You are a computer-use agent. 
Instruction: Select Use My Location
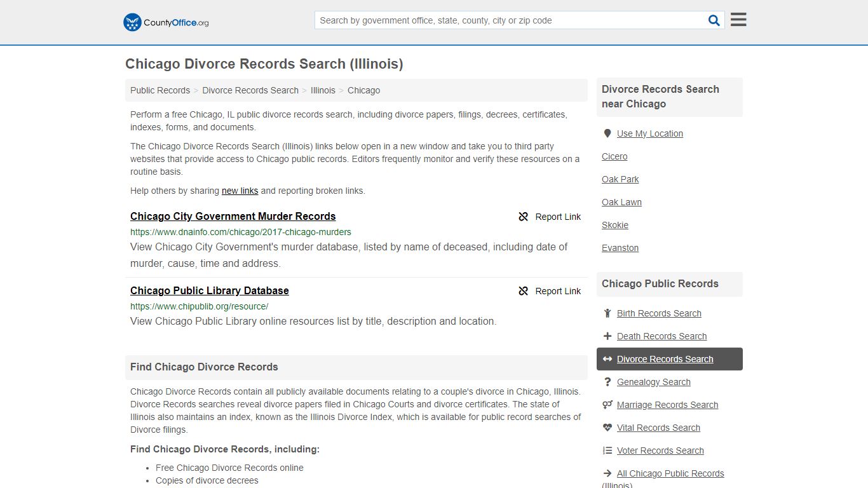point(650,133)
